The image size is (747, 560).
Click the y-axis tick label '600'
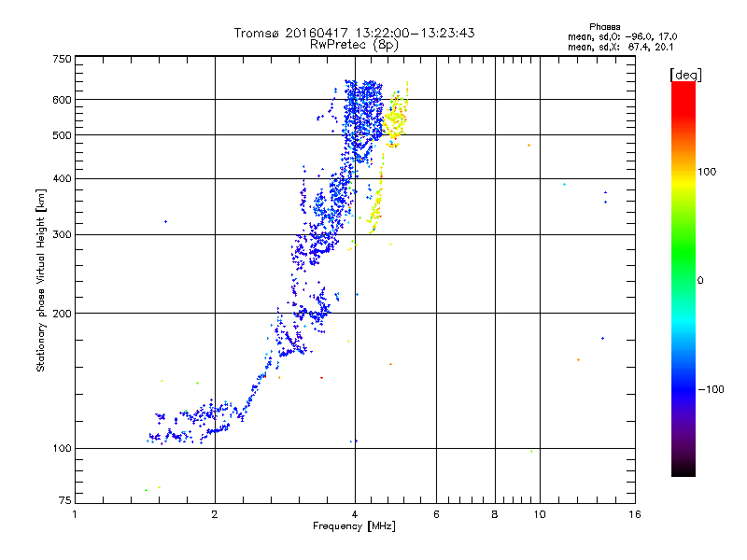point(62,100)
